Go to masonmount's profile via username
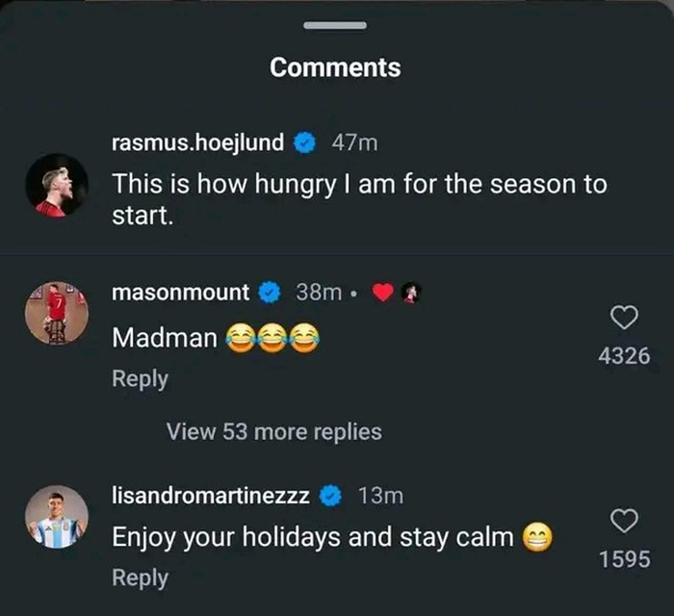Viewport: 674px width, 616px height. point(180,292)
